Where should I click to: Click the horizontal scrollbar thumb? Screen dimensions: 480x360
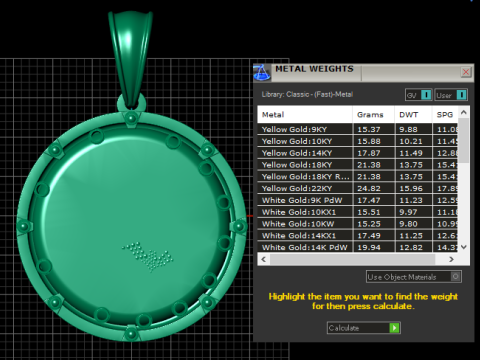[352, 259]
